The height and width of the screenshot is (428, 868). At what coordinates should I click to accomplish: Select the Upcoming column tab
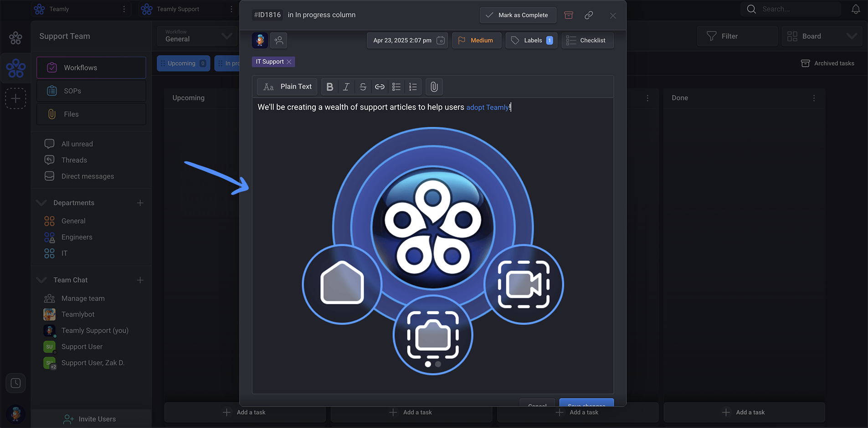coord(183,63)
